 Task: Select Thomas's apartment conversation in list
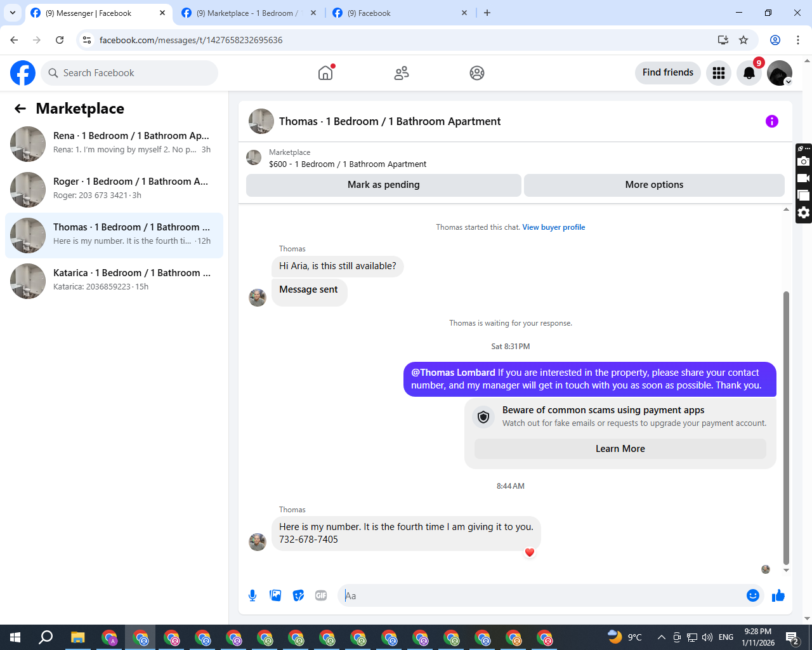(x=114, y=235)
